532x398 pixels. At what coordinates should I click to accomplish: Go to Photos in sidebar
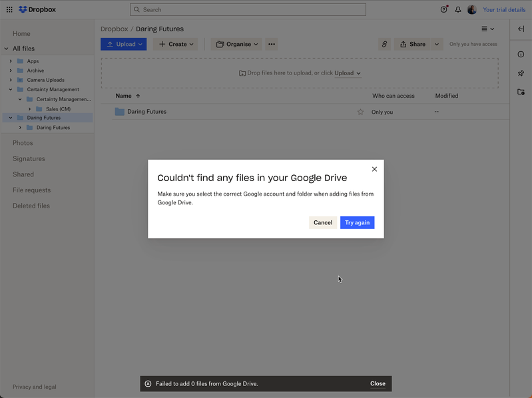pos(23,143)
